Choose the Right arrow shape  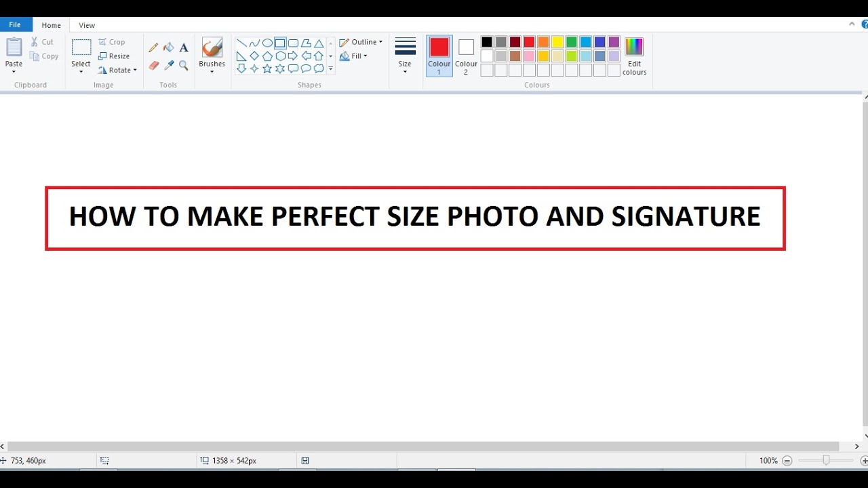293,56
